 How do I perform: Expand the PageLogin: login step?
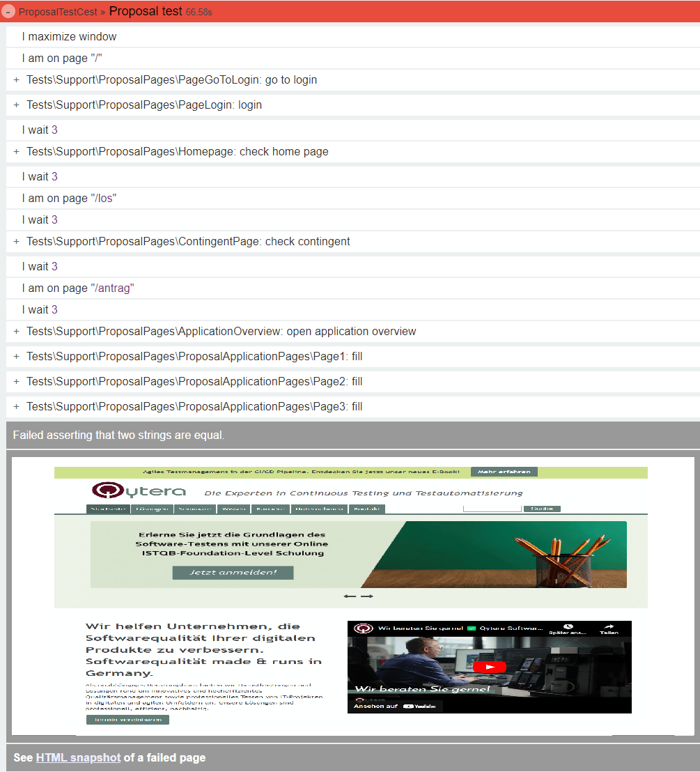coord(15,105)
